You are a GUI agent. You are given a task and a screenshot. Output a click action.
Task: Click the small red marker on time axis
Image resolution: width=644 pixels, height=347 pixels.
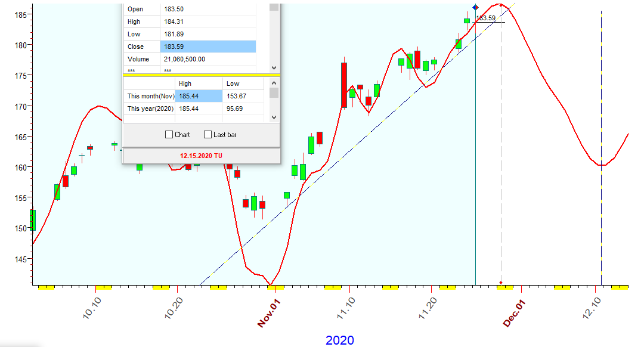click(501, 282)
